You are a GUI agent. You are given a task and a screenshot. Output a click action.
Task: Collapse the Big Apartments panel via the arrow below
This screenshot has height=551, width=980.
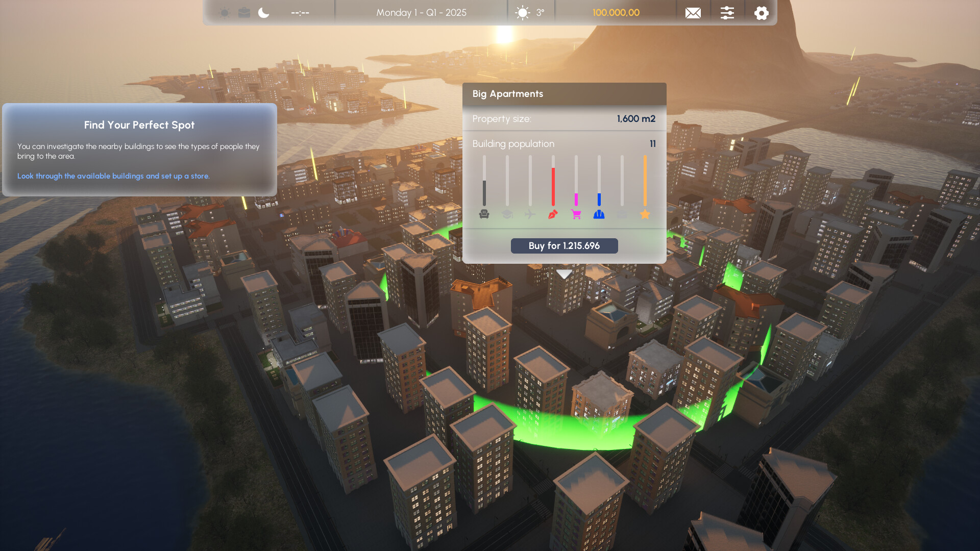564,273
